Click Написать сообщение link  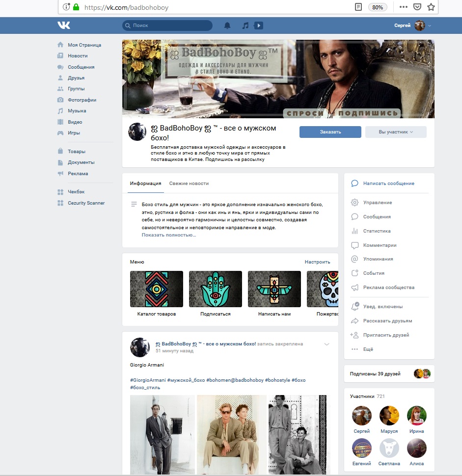click(x=388, y=184)
